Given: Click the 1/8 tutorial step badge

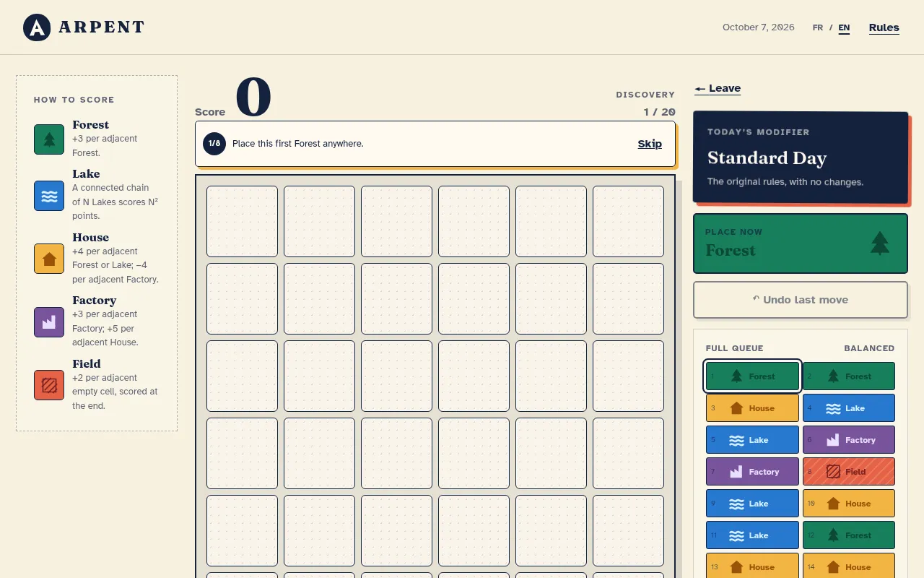Looking at the screenshot, I should (x=214, y=144).
